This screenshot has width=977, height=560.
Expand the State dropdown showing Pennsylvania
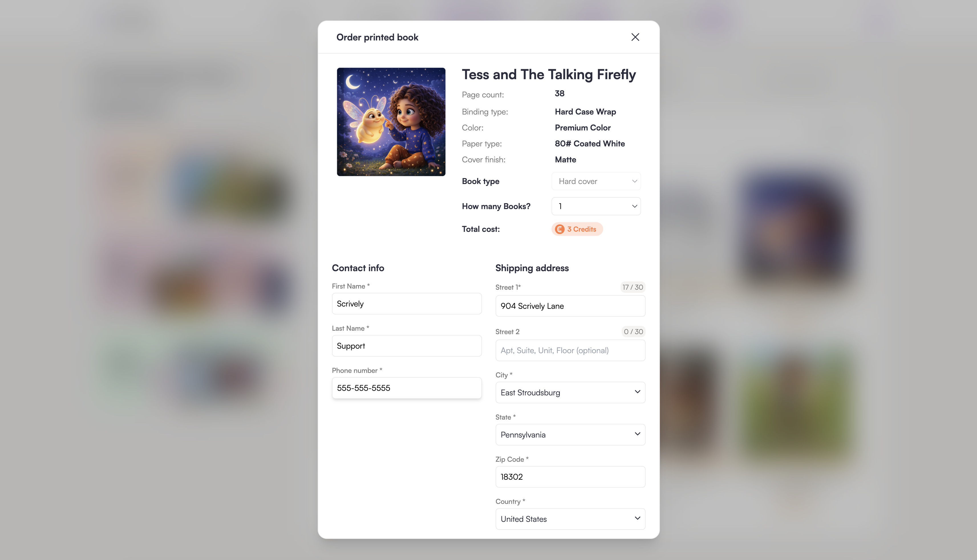click(x=570, y=435)
